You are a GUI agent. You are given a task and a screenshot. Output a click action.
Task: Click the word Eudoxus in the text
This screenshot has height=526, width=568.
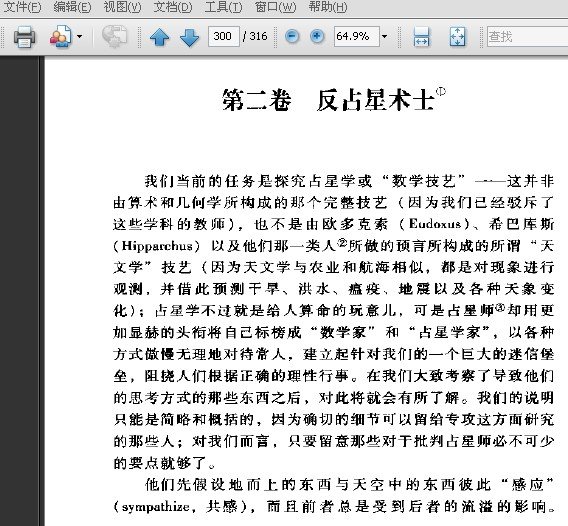coord(435,224)
